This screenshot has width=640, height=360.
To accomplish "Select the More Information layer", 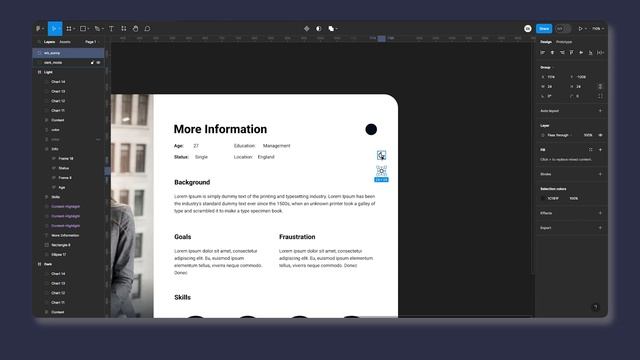I will [x=65, y=236].
